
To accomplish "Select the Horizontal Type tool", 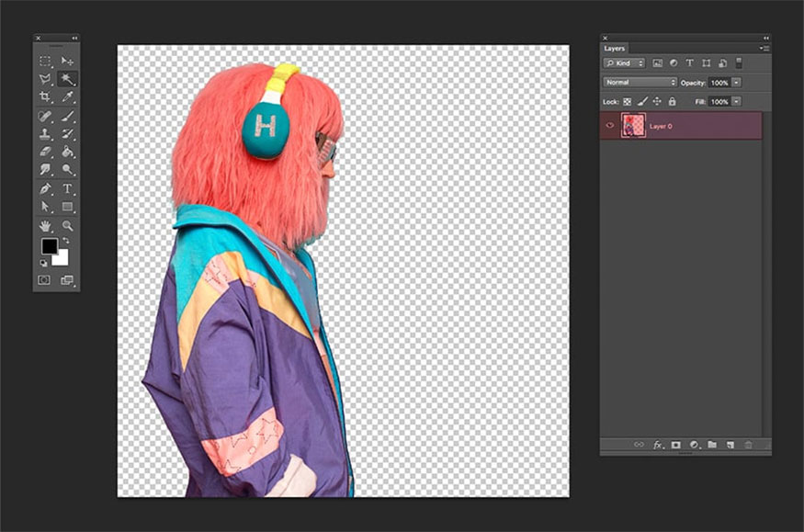I will 67,188.
